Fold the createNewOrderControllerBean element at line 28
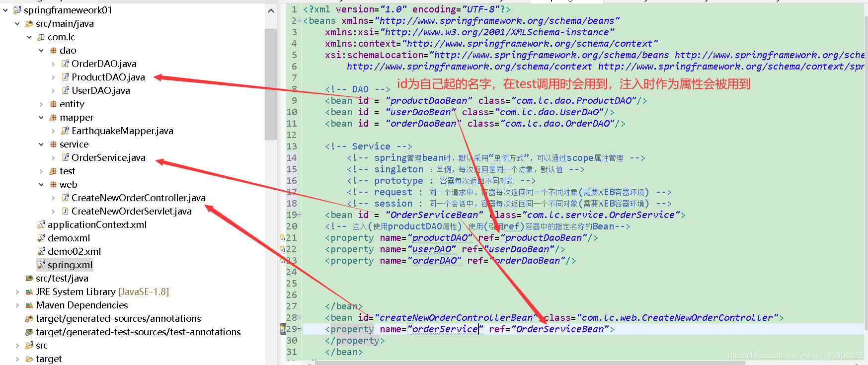The image size is (868, 365). (299, 317)
